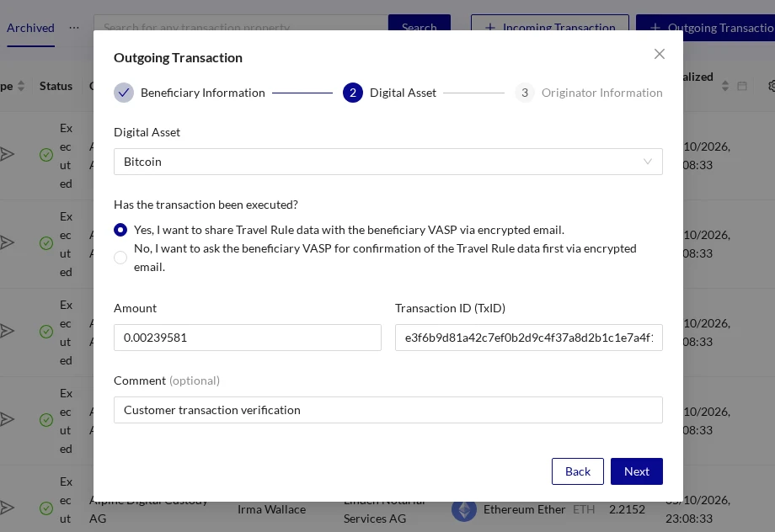Click the first row Executed status checkmark

tap(46, 155)
